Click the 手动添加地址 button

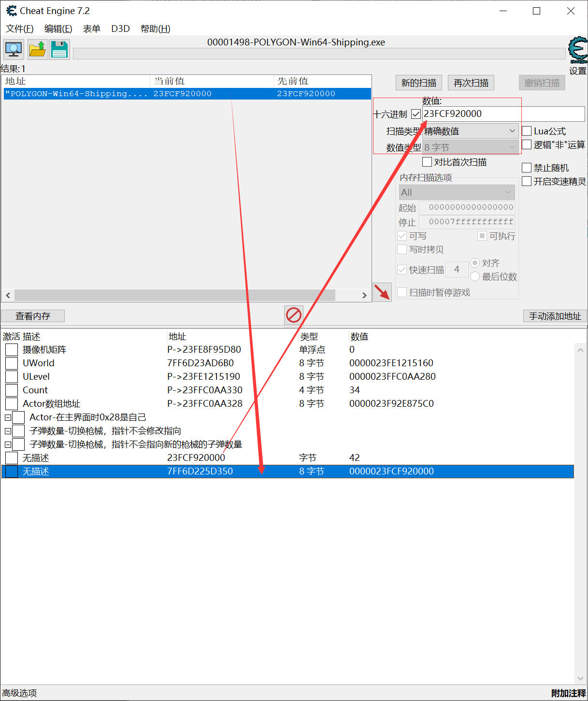[x=555, y=316]
